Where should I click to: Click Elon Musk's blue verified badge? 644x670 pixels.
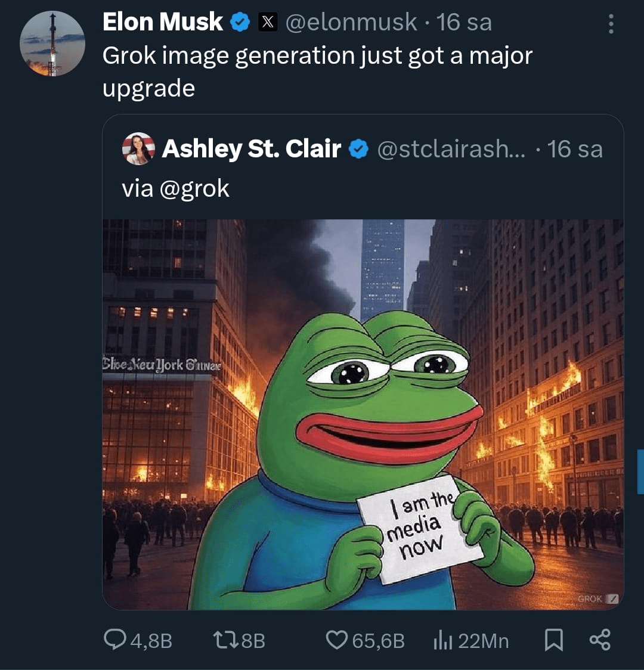pos(240,23)
